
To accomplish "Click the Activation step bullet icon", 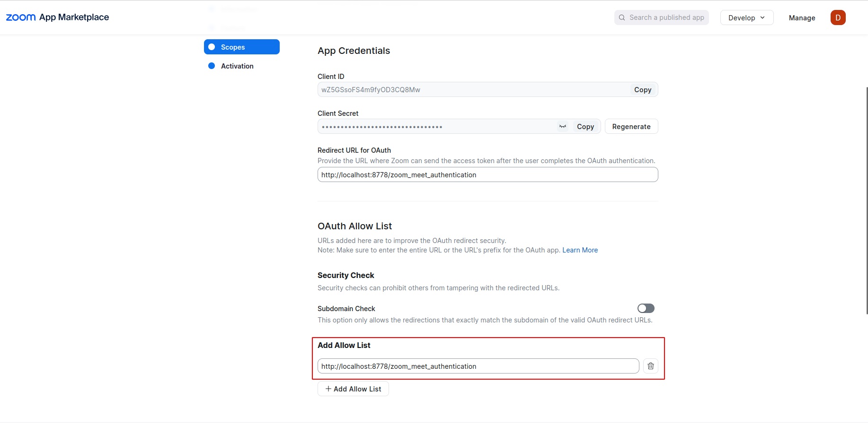I will coord(212,66).
